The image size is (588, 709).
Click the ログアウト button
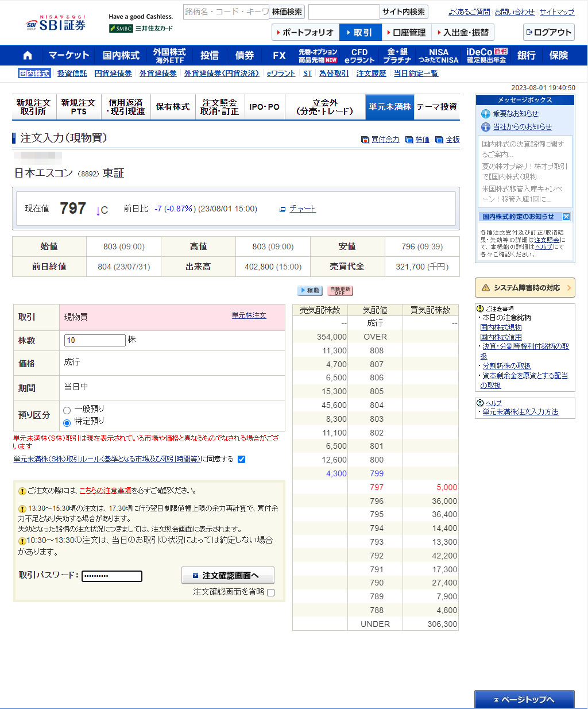coord(548,33)
